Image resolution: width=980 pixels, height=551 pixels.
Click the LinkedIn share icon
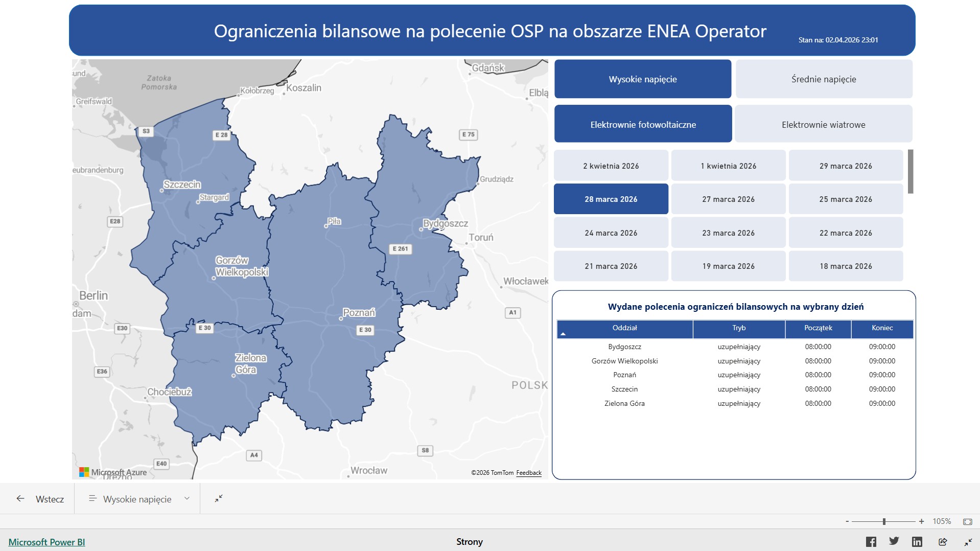pos(917,542)
